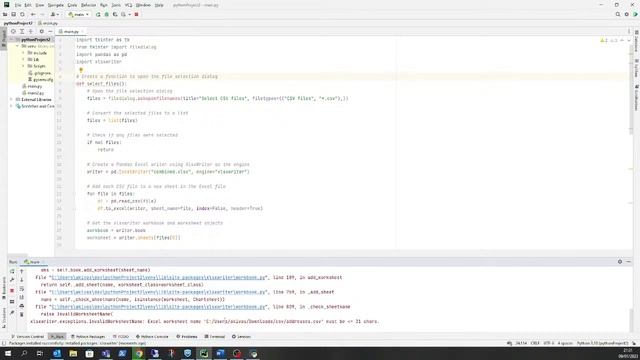The height and width of the screenshot is (360, 640).
Task: Open first workbook.py traceback link, line 189
Action: click(x=159, y=278)
